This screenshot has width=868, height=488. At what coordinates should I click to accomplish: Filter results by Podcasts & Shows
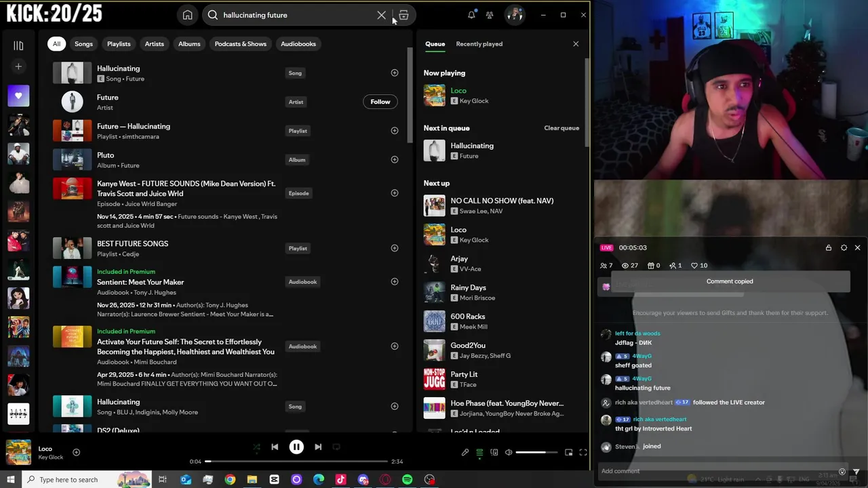click(x=241, y=44)
